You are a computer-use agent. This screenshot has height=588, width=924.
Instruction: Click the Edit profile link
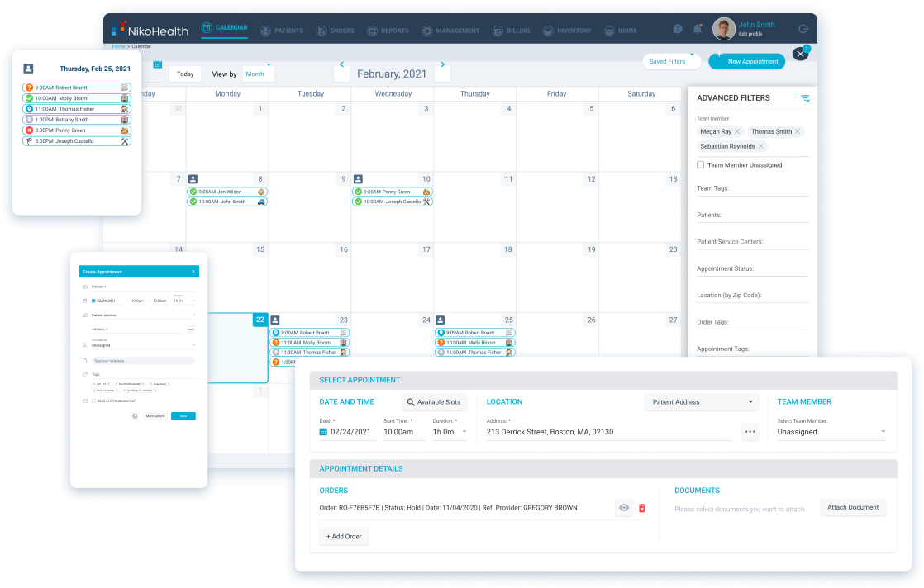coord(750,34)
